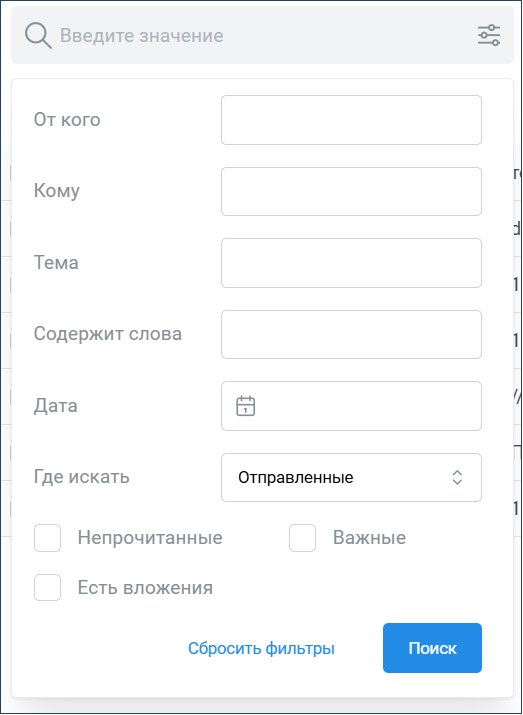The width and height of the screenshot is (523, 715).
Task: Click the Есть вложения label text
Action: [x=145, y=588]
